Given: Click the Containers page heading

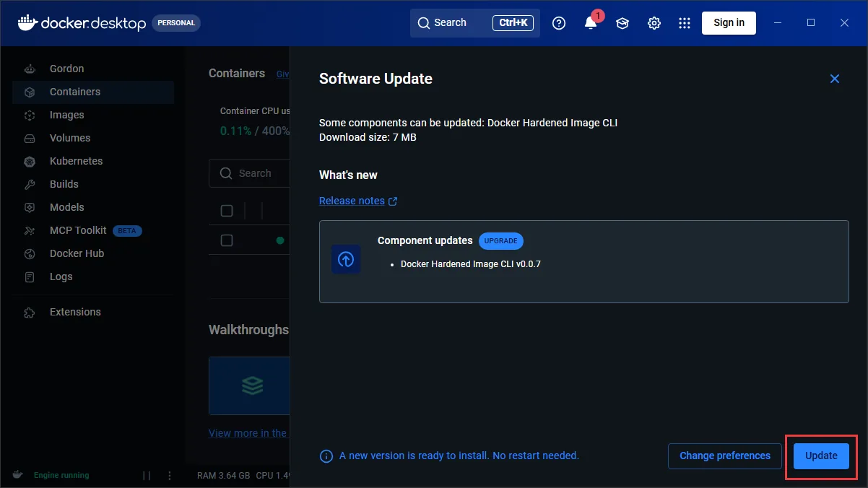Looking at the screenshot, I should coord(237,73).
